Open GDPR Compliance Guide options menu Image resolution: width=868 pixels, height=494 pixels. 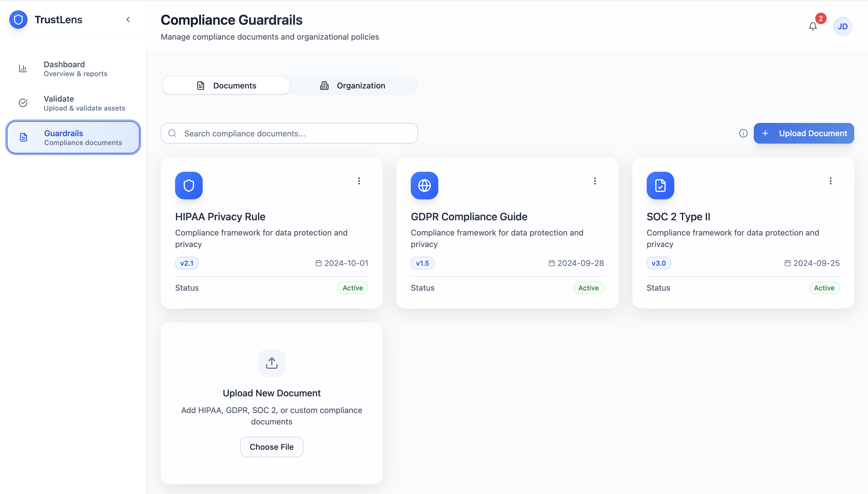[595, 181]
